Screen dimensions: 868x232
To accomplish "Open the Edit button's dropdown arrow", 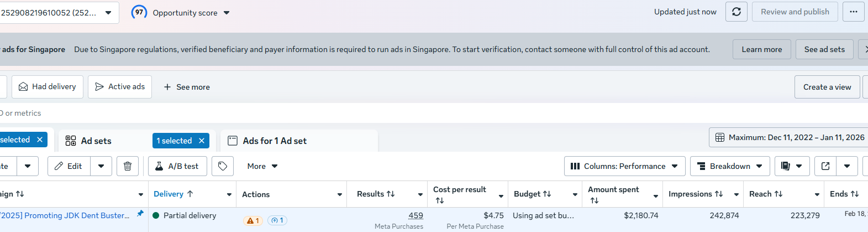I will [101, 166].
